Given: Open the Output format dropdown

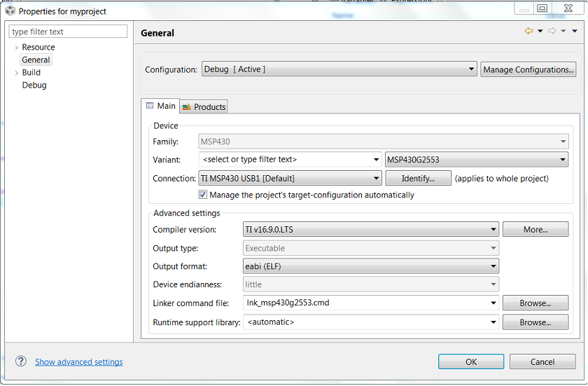Looking at the screenshot, I should click(371, 266).
